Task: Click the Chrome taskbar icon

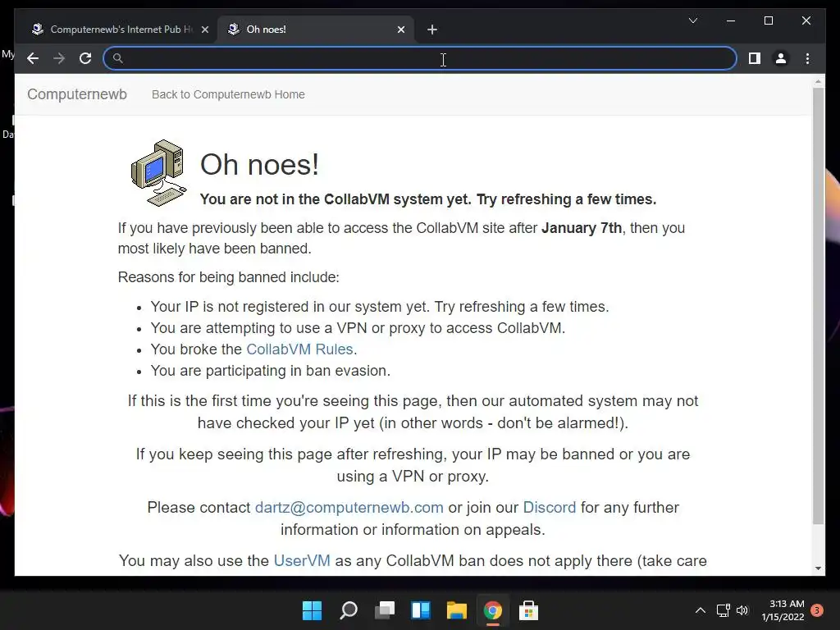Action: pyautogui.click(x=493, y=610)
